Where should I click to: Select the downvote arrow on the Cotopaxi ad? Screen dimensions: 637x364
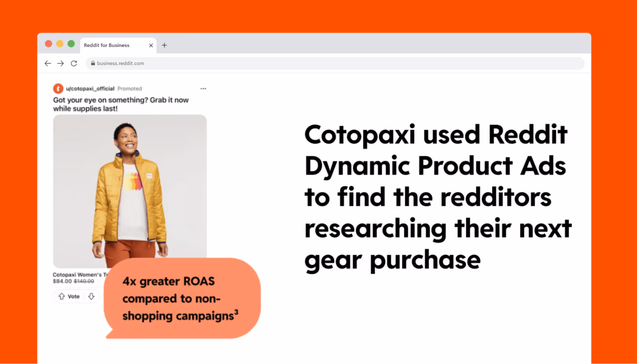tap(91, 296)
